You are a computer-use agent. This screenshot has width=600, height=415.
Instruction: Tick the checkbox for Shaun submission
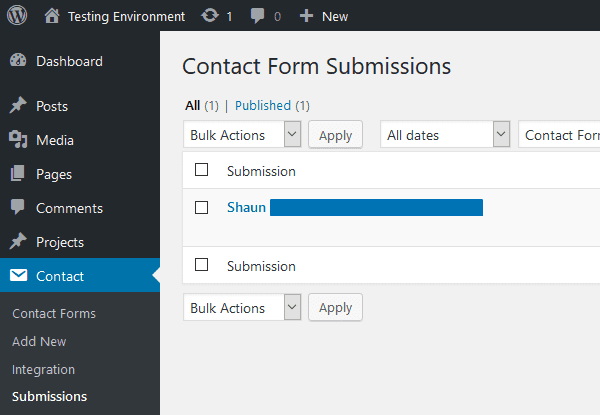tap(201, 208)
